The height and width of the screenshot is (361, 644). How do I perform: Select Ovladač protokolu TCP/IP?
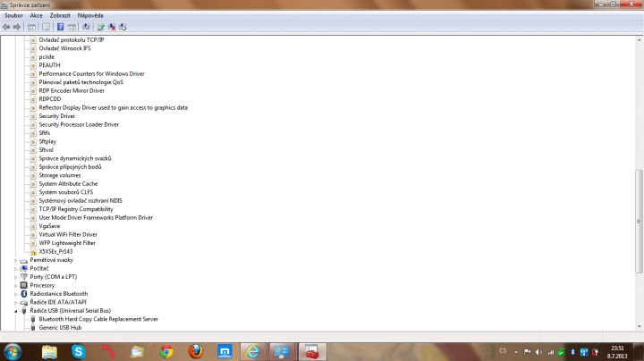point(71,40)
